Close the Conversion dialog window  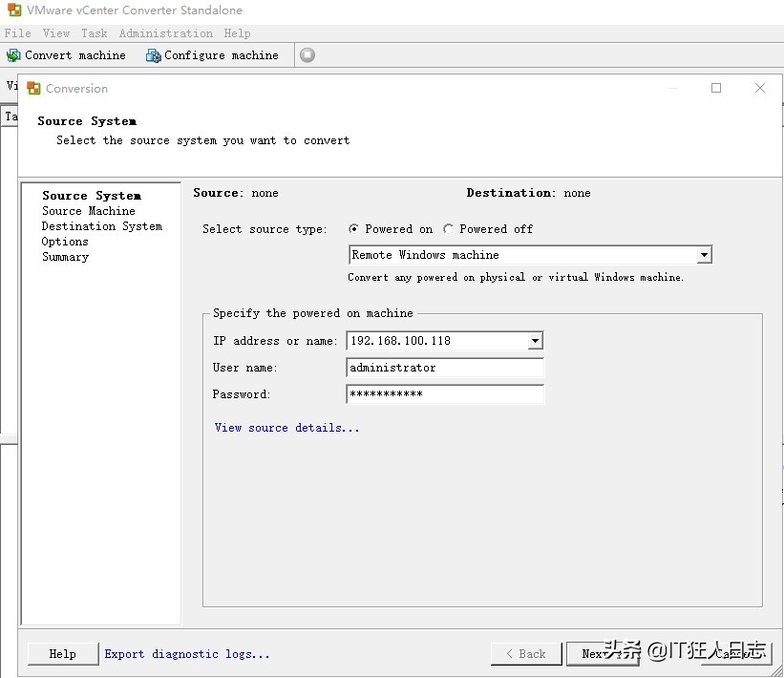760,88
